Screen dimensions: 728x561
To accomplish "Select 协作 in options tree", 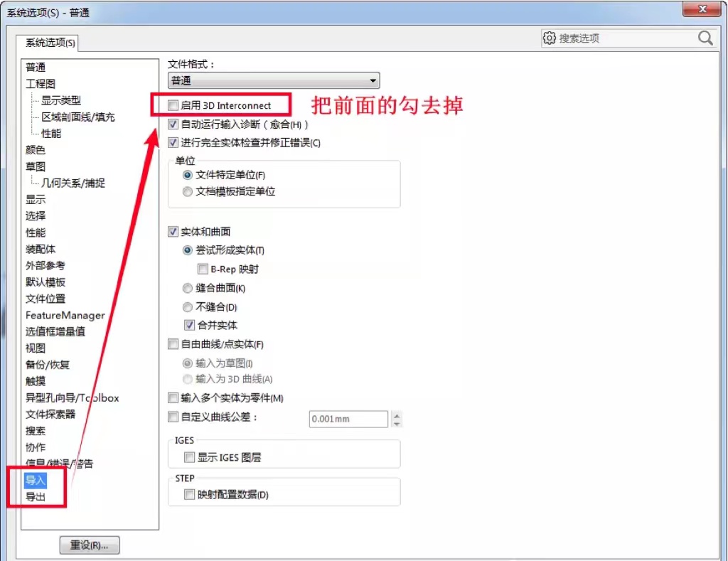I will click(x=36, y=447).
